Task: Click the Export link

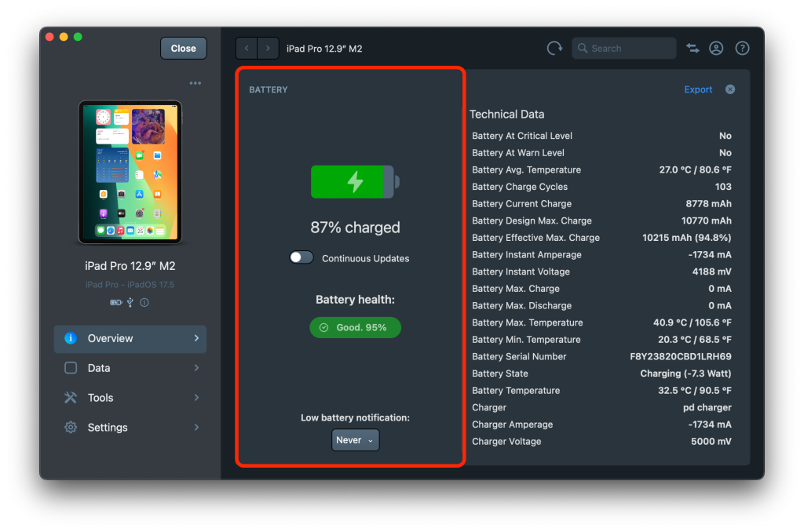Action: [698, 89]
